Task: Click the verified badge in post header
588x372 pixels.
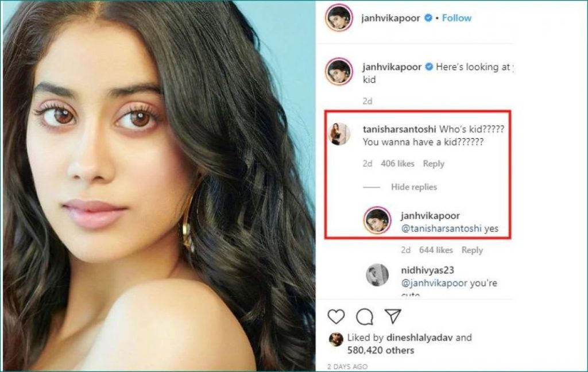Action: pos(428,18)
